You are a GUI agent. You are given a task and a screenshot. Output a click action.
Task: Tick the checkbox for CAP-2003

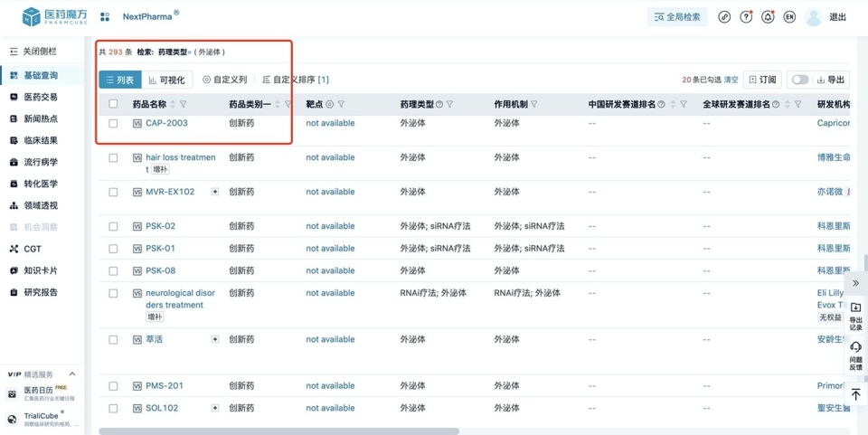tap(114, 123)
